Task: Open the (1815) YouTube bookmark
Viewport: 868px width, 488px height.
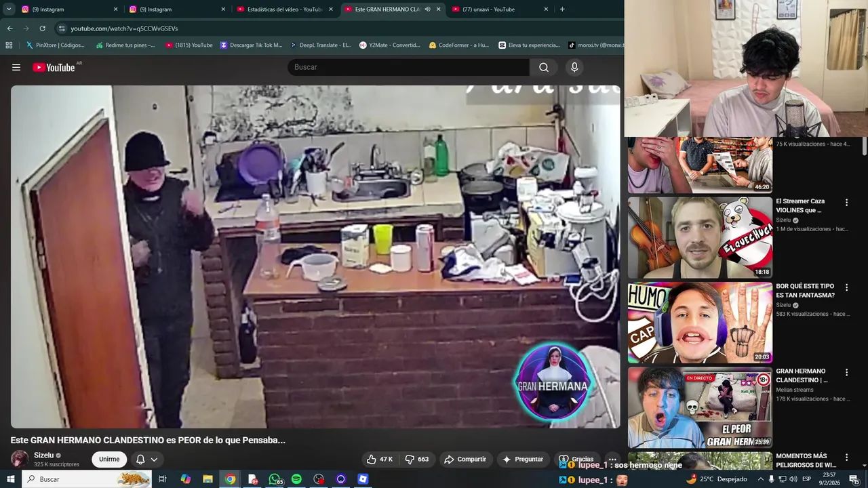Action: [189, 45]
